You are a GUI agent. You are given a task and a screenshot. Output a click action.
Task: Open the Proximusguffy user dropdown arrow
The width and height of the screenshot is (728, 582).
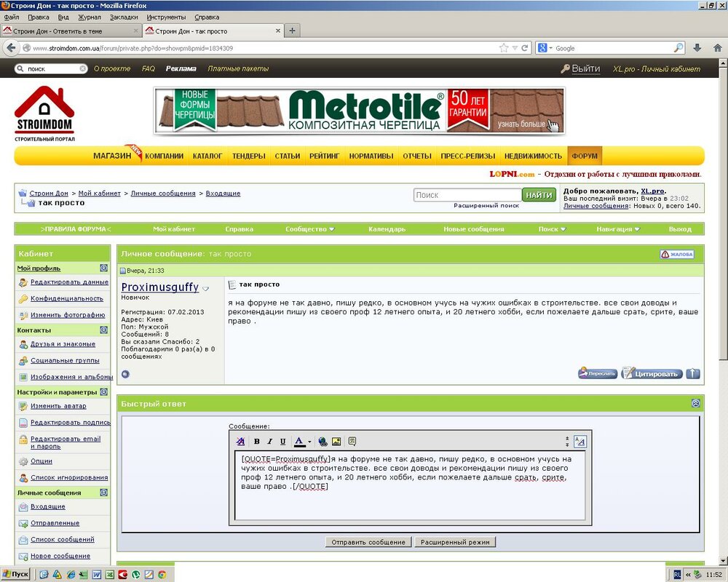pyautogui.click(x=206, y=289)
